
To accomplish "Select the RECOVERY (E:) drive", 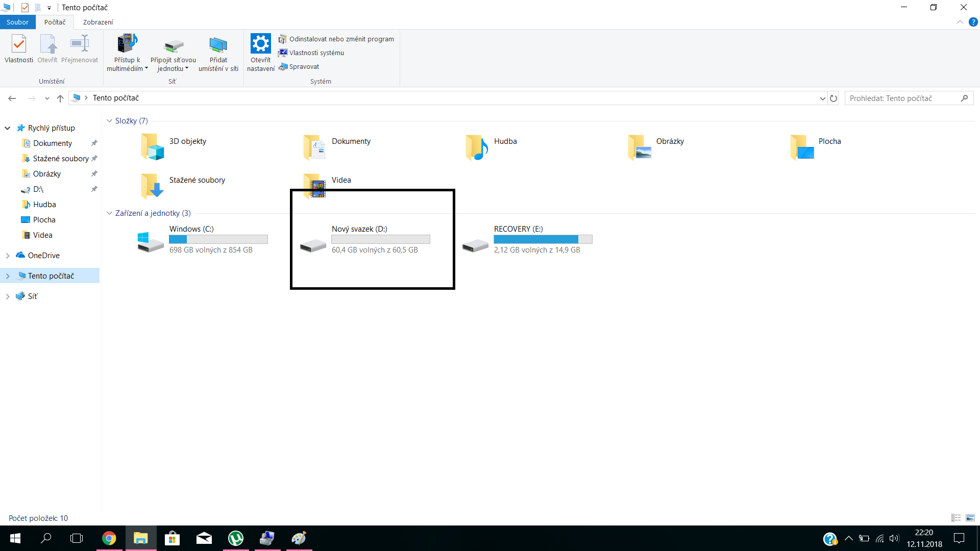I will 475,245.
